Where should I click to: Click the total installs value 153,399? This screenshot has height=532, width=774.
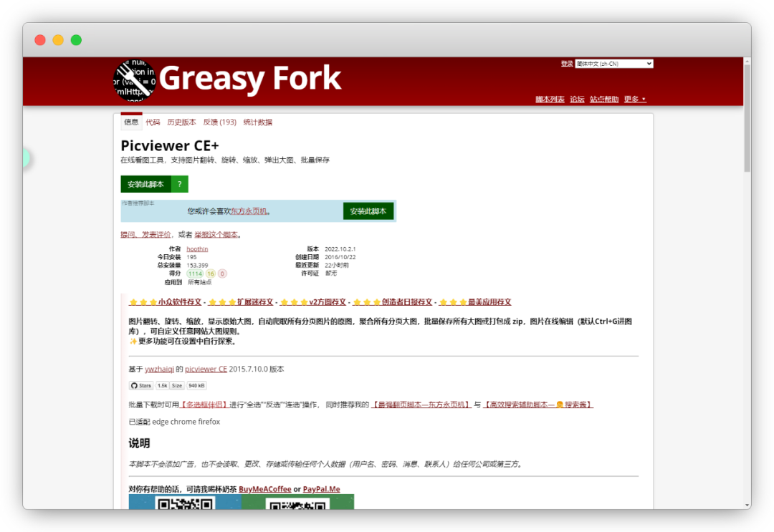[197, 265]
